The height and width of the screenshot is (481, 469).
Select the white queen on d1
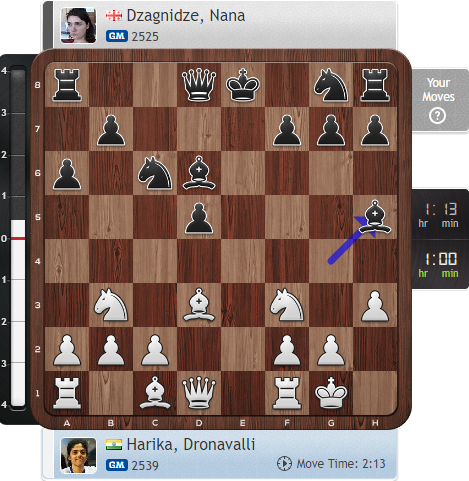click(x=199, y=393)
